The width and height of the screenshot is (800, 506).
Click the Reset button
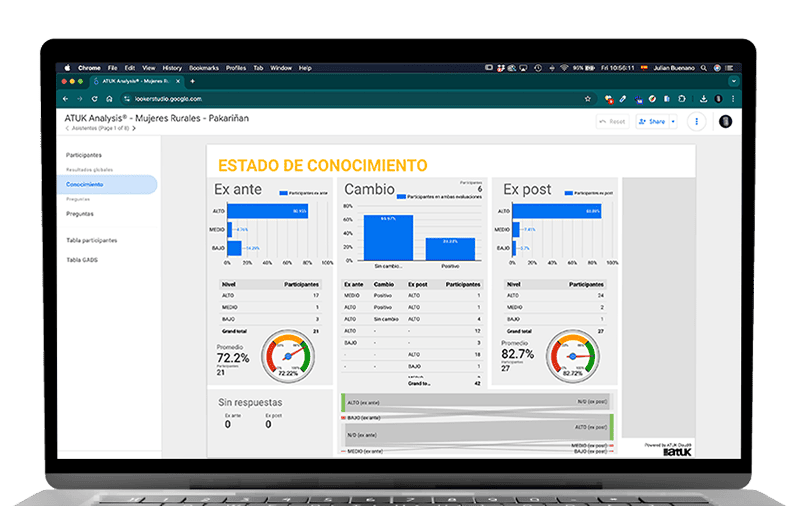pyautogui.click(x=612, y=122)
